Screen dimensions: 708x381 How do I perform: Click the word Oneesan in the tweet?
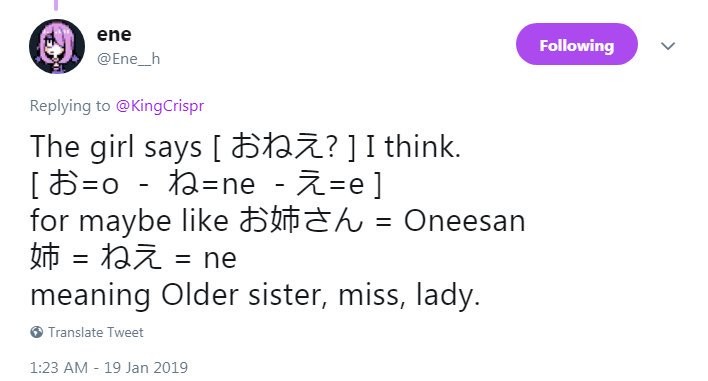point(464,221)
